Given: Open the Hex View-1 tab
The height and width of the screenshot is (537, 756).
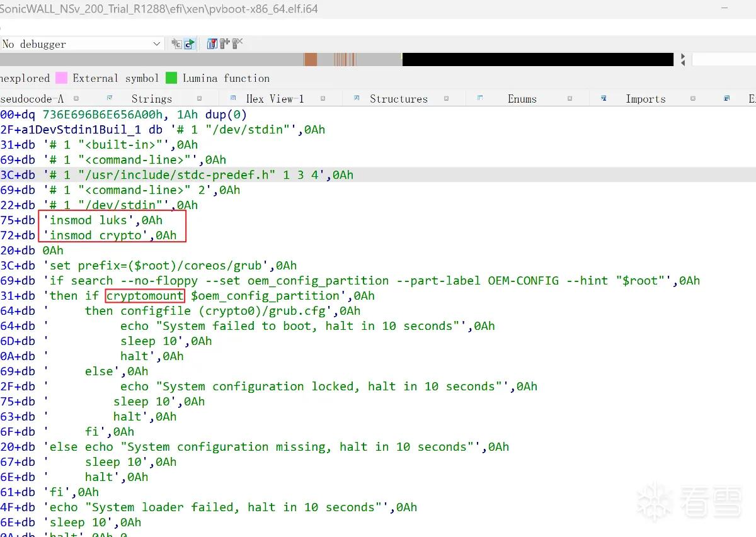Looking at the screenshot, I should coord(275,99).
